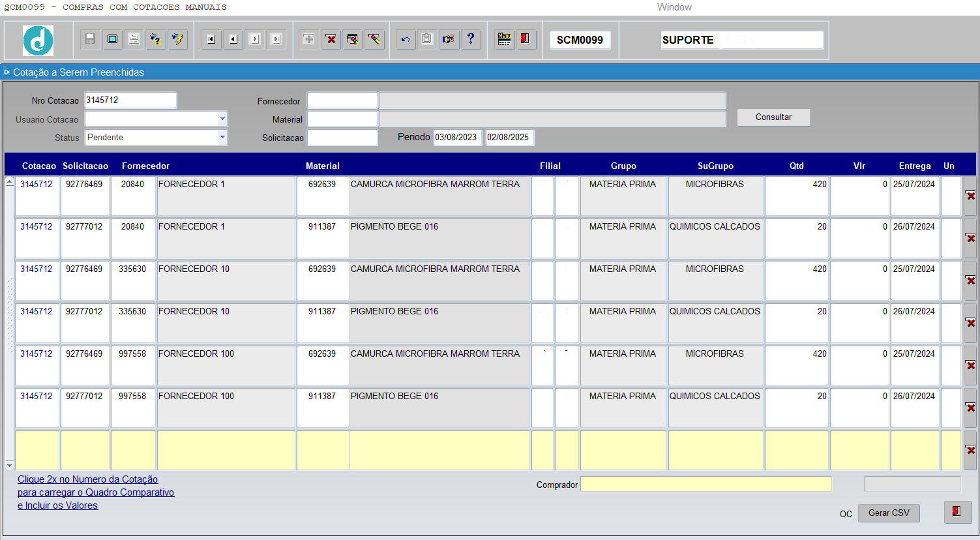This screenshot has width=980, height=540.
Task: Go to first record navigation icon
Action: [211, 40]
